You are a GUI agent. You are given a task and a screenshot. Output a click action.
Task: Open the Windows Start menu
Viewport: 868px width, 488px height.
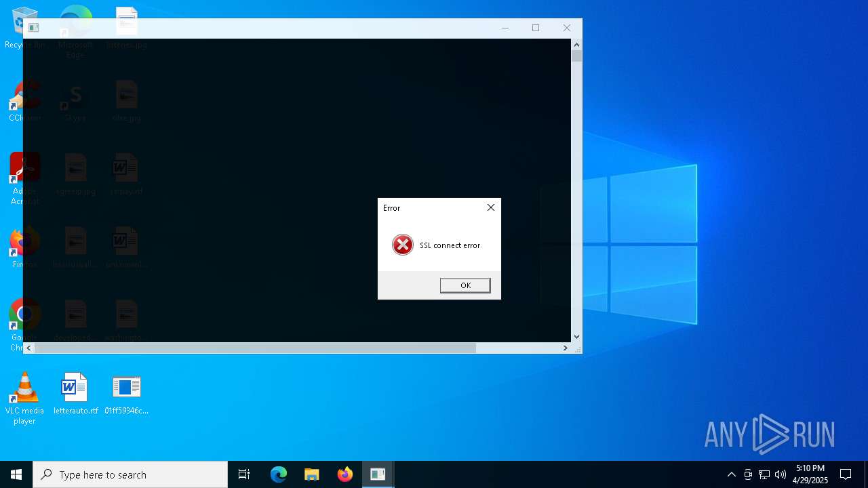click(x=16, y=474)
